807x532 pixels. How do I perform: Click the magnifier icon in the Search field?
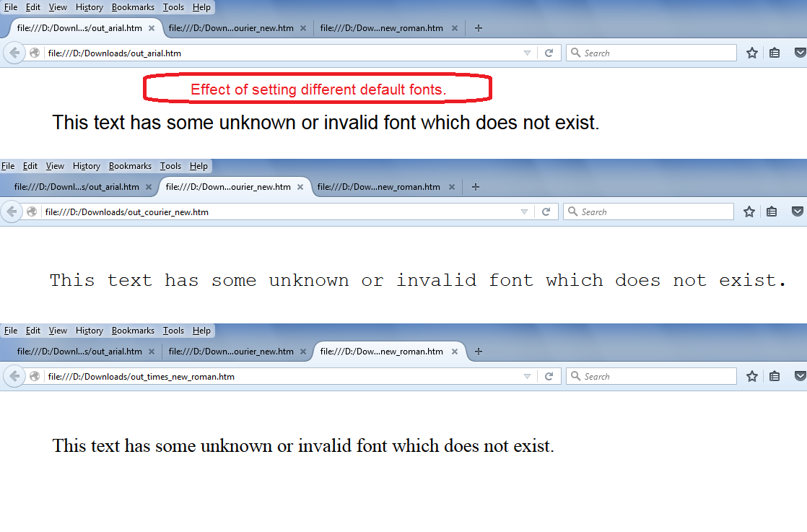point(576,52)
